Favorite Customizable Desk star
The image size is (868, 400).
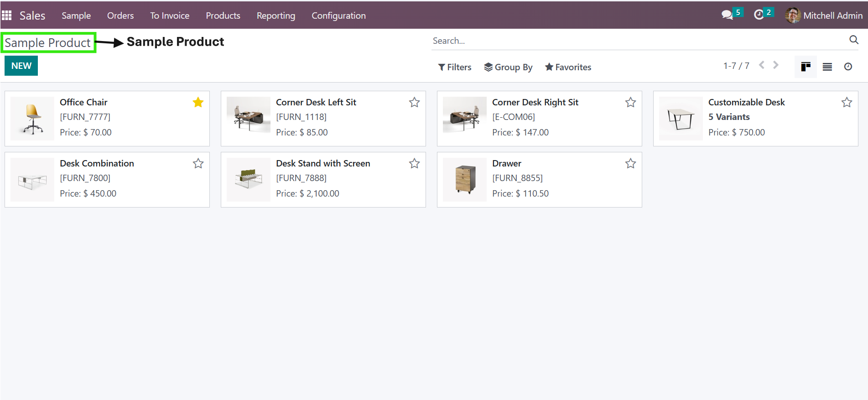pyautogui.click(x=847, y=102)
